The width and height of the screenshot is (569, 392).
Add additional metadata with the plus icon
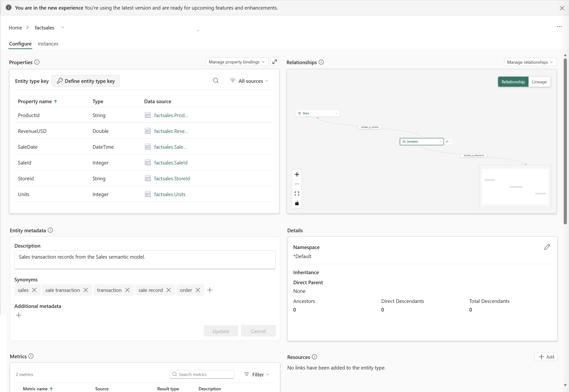(19, 315)
